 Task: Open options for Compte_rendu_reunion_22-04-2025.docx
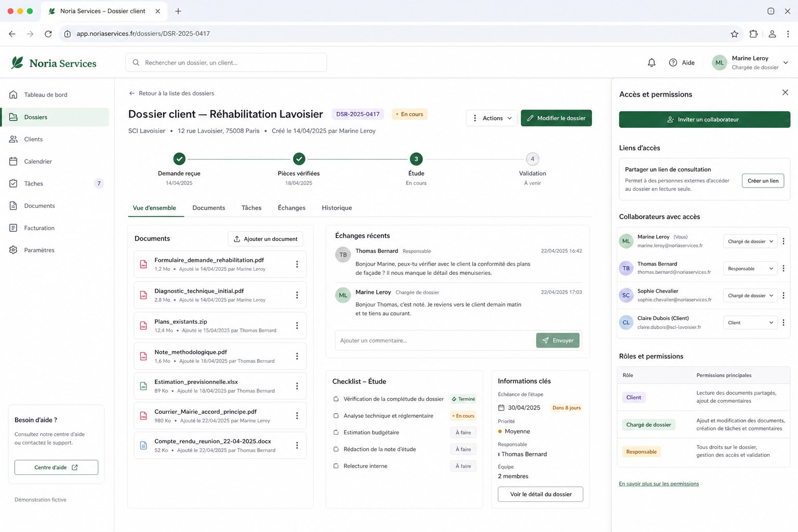tap(297, 445)
